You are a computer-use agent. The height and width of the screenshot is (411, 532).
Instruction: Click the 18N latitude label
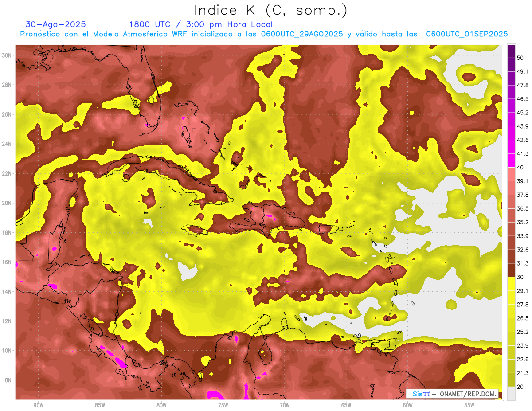click(8, 233)
